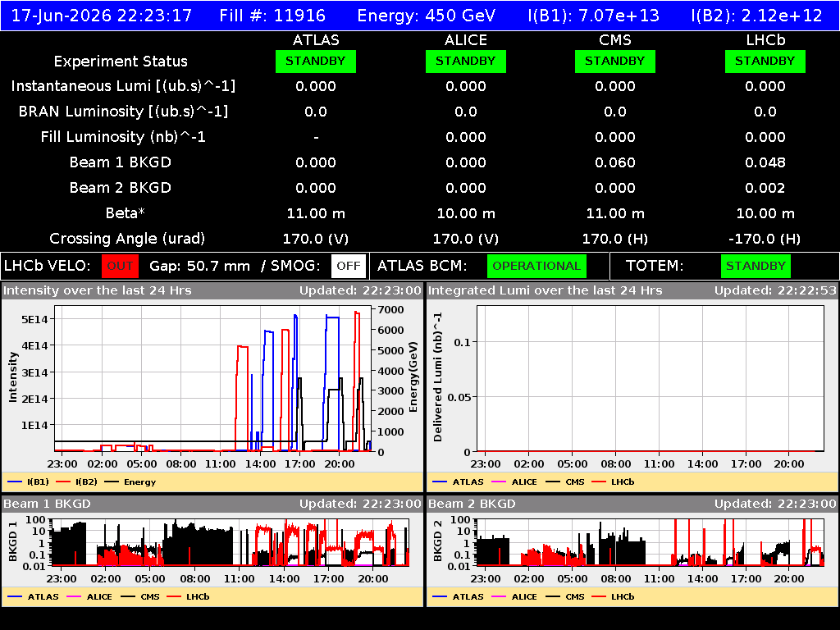Click CMS legend entry in Beam 2 BKGD chart
This screenshot has height=630, width=840.
tap(565, 597)
